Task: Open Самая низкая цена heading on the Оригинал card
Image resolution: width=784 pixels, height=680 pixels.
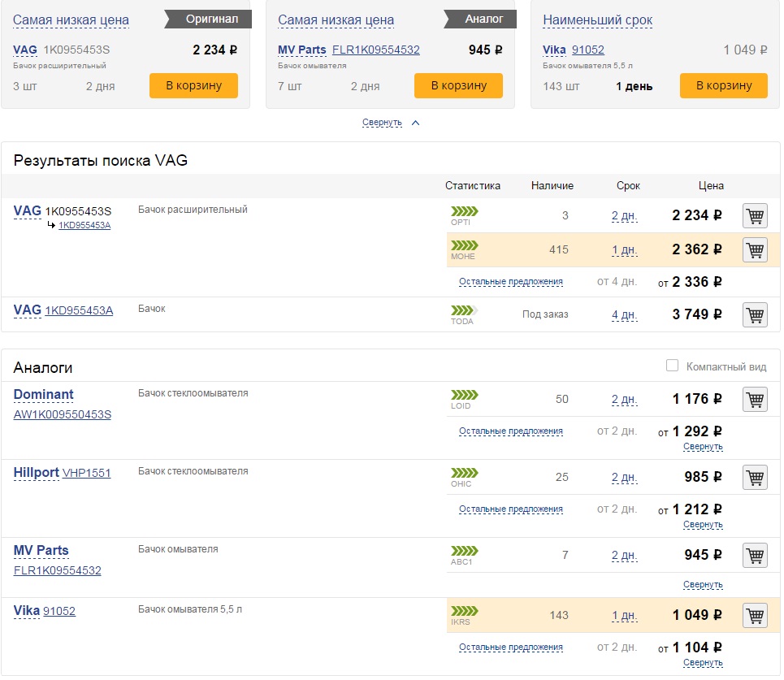Action: pyautogui.click(x=71, y=20)
